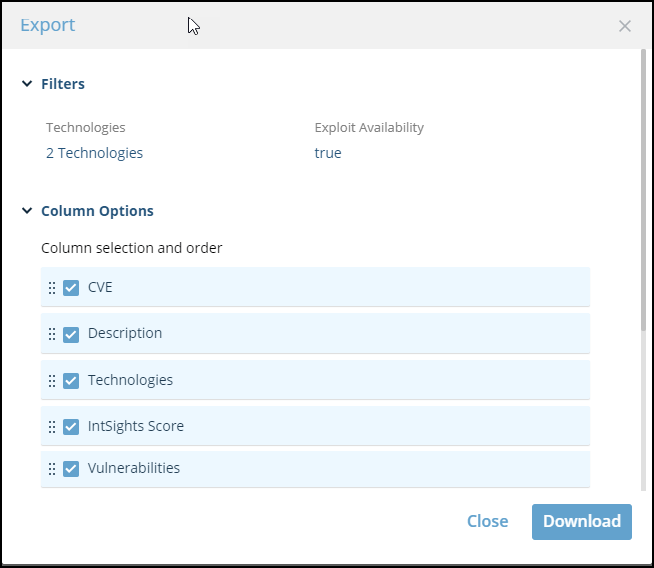Uncheck the IntSights Score checkbox
The width and height of the screenshot is (654, 568).
(x=71, y=427)
